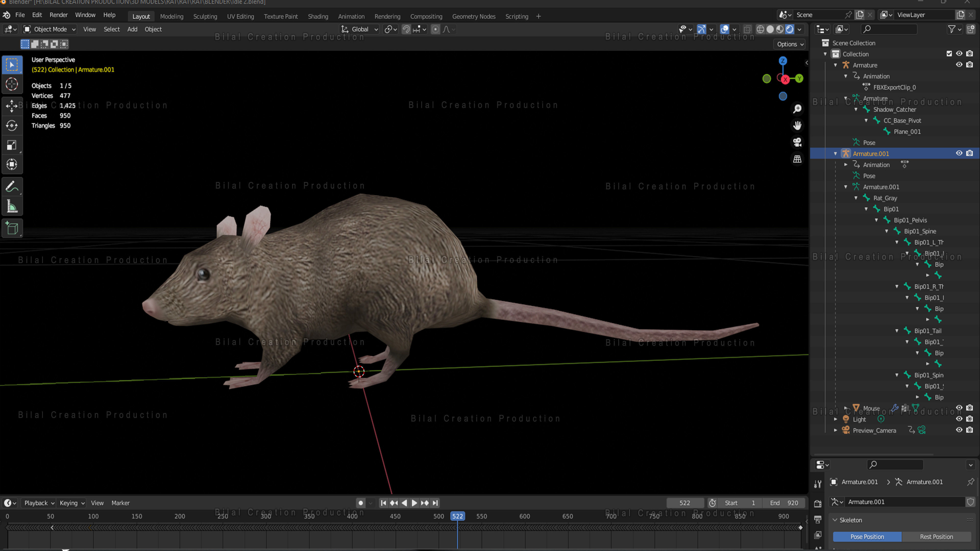Uncheck Collection exclude checkbox
The height and width of the screenshot is (551, 980).
coord(949,54)
